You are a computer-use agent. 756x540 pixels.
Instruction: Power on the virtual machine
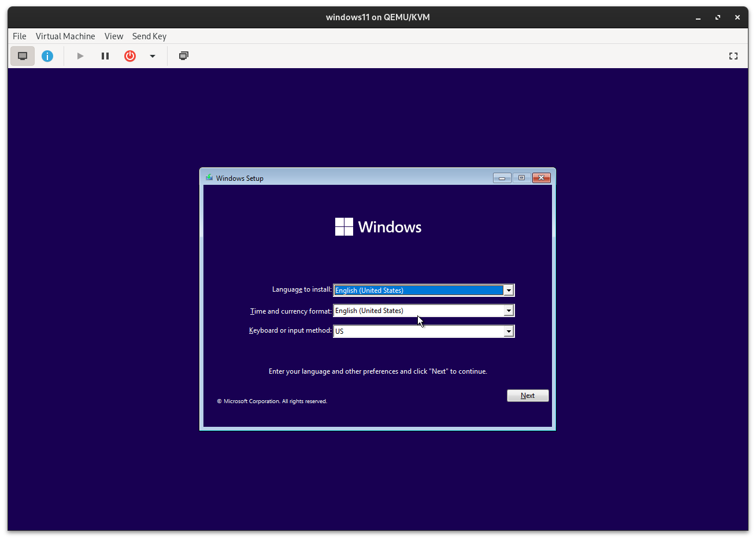tap(80, 56)
